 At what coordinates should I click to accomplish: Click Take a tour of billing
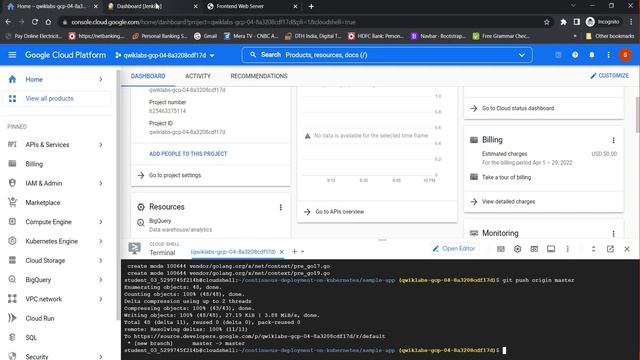click(506, 177)
